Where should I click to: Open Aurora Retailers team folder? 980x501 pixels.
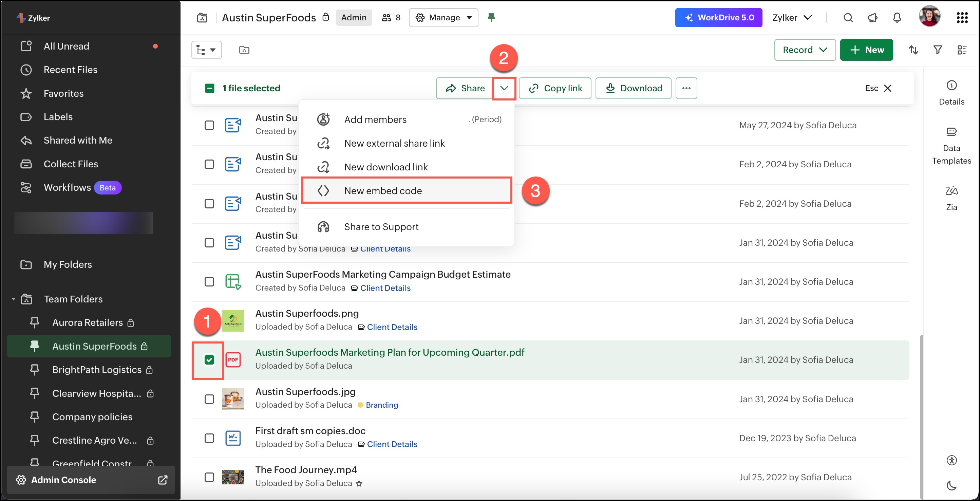click(x=89, y=322)
